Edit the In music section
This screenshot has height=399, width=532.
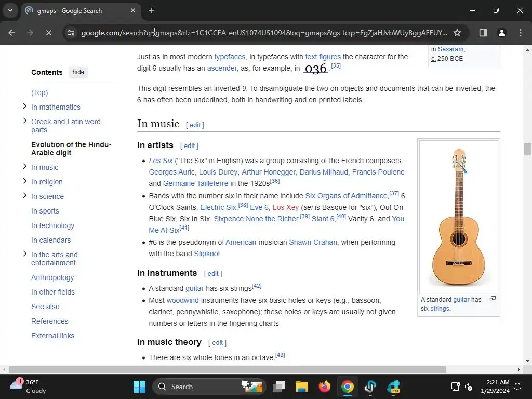[x=195, y=125]
